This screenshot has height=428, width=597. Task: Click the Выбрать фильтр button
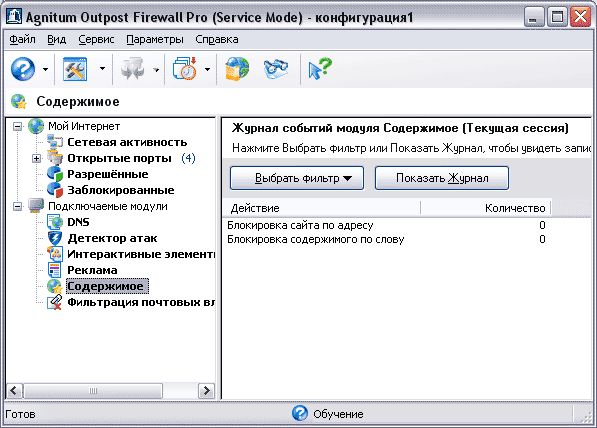(x=297, y=178)
